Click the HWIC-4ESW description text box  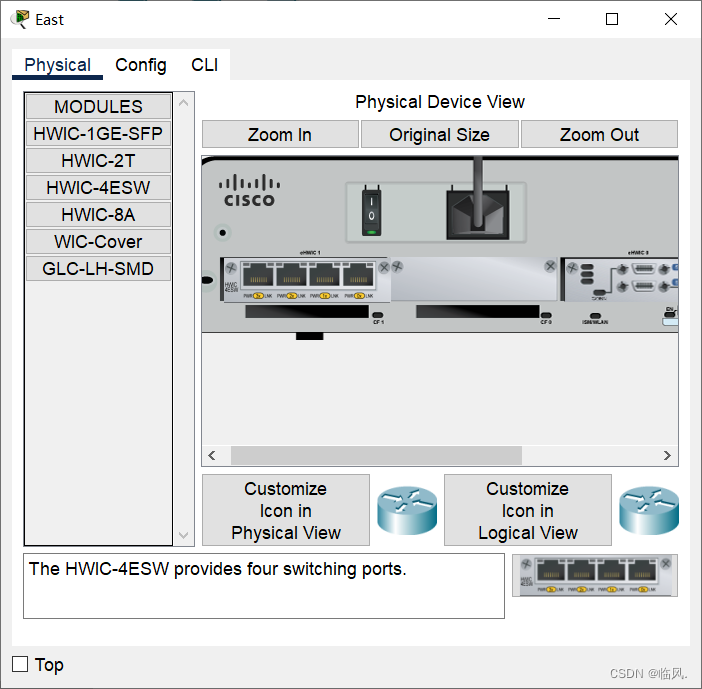264,586
